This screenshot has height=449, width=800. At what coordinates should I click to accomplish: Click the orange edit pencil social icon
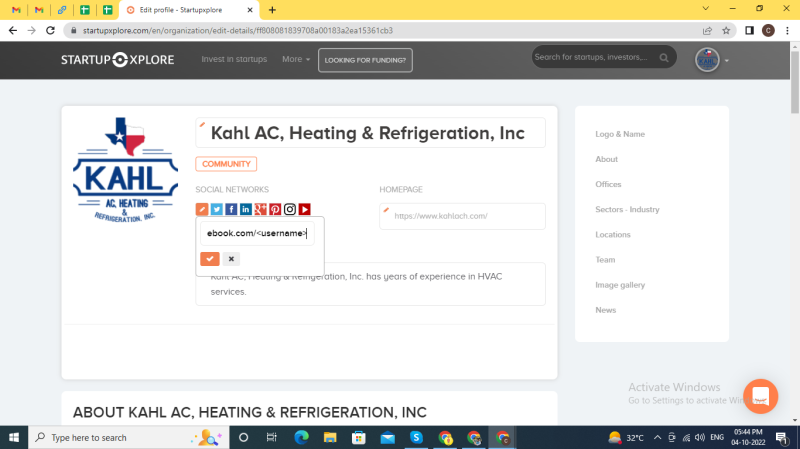(x=202, y=209)
